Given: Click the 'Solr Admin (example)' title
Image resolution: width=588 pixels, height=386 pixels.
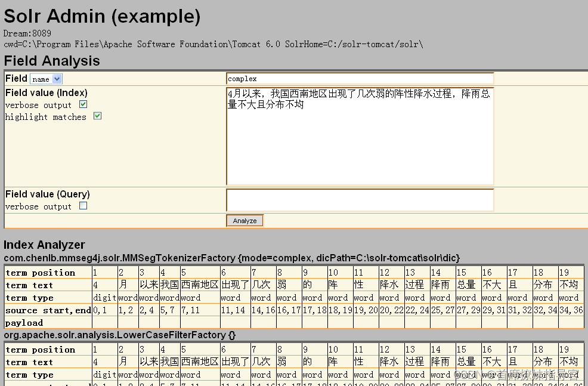Looking at the screenshot, I should [102, 17].
